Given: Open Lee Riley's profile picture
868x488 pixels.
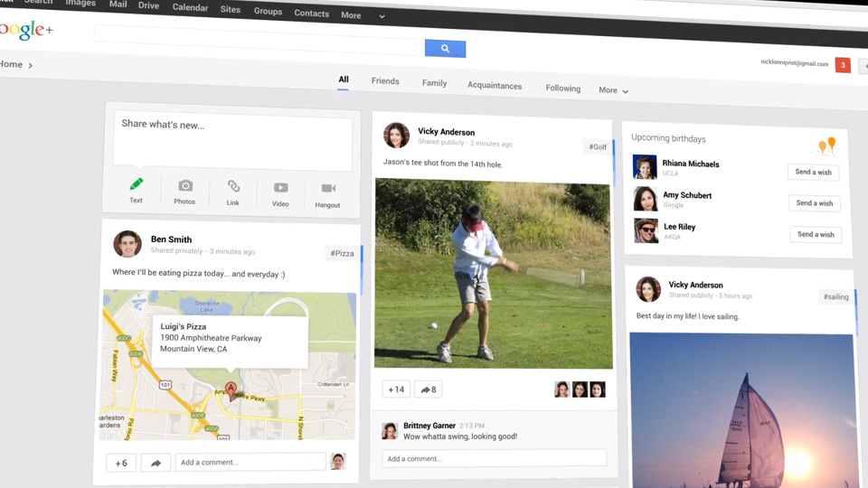Looking at the screenshot, I should [x=646, y=230].
